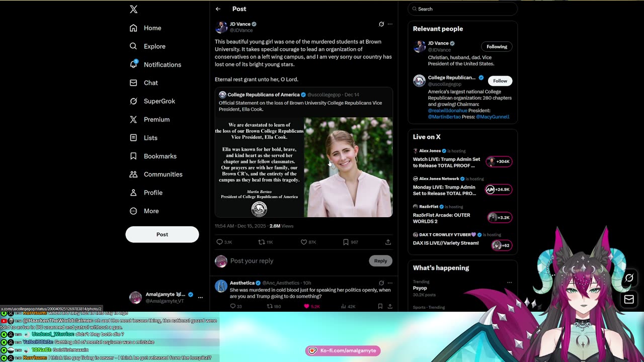Open options for Psyop trend
The height and width of the screenshot is (362, 644).
click(x=509, y=283)
